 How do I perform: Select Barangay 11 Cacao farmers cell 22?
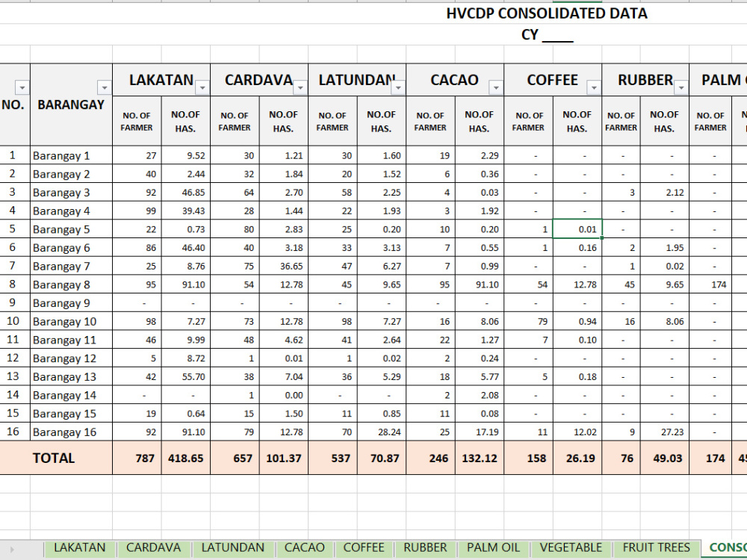click(431, 340)
